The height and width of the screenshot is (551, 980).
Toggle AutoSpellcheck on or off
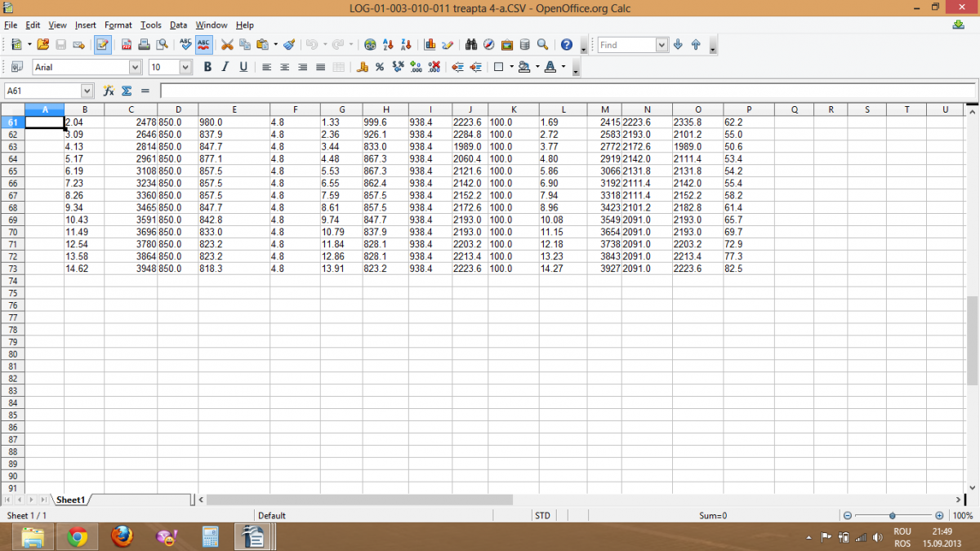(x=203, y=45)
